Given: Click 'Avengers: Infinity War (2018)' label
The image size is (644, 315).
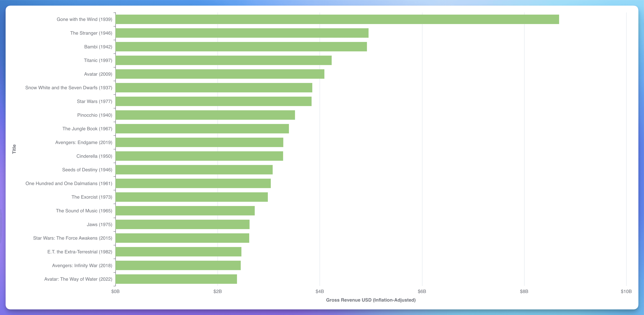Looking at the screenshot, I should tap(82, 265).
